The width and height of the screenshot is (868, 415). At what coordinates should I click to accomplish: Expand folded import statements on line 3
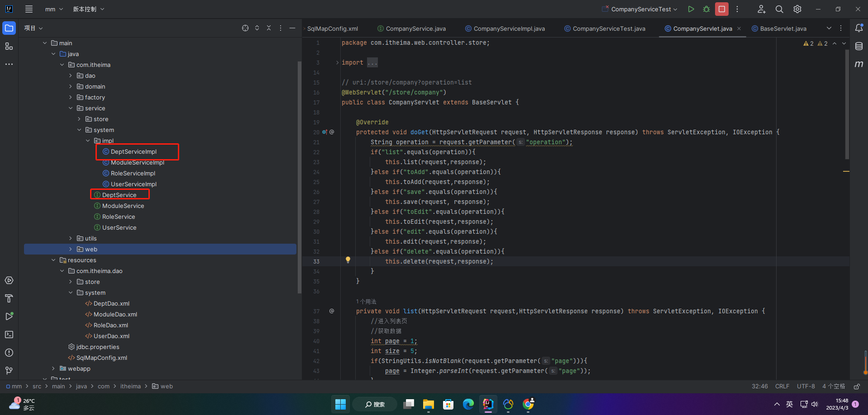point(337,62)
